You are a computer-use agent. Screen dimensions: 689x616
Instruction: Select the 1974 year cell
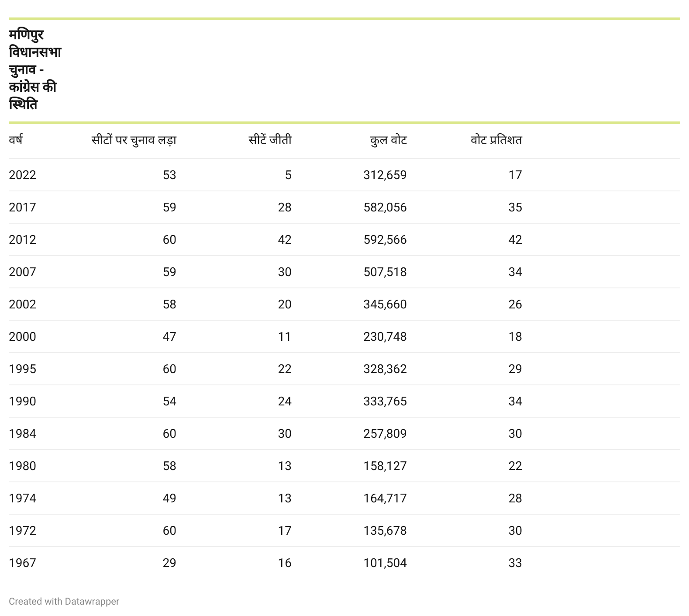pos(22,498)
